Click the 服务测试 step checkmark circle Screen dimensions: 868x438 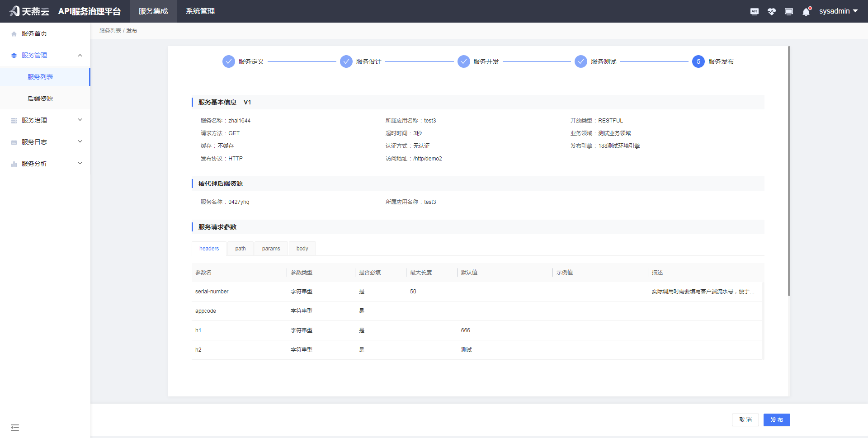[x=581, y=61]
